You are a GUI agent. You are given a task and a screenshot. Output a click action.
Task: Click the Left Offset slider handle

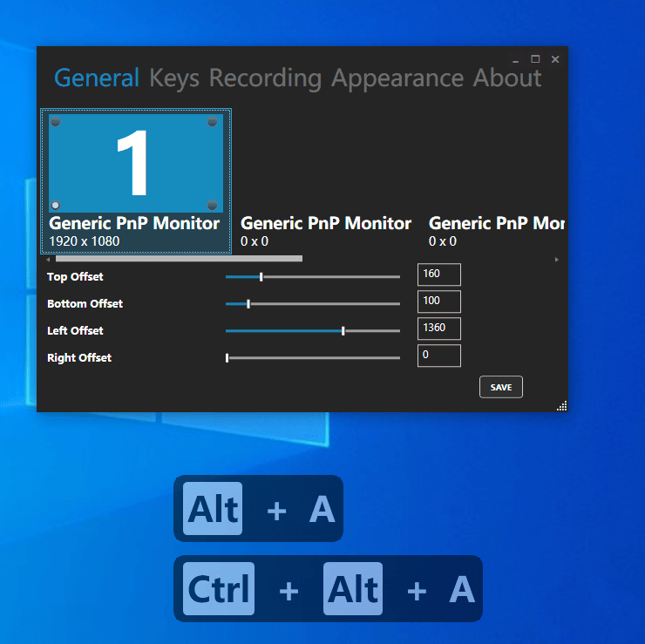point(343,330)
